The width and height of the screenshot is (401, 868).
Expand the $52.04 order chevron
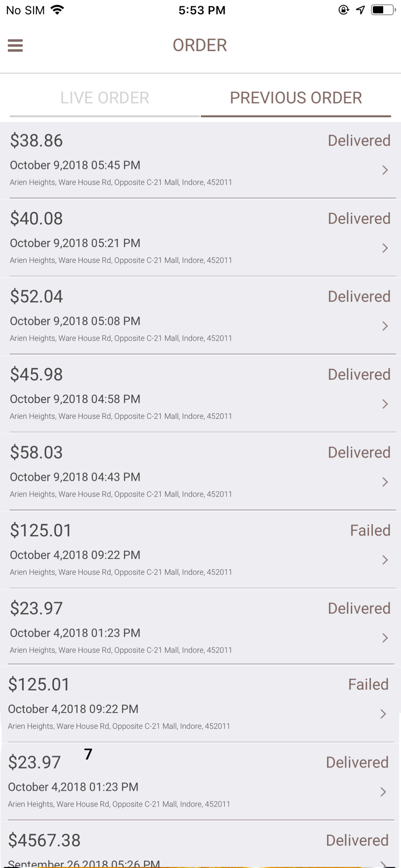[x=385, y=326]
